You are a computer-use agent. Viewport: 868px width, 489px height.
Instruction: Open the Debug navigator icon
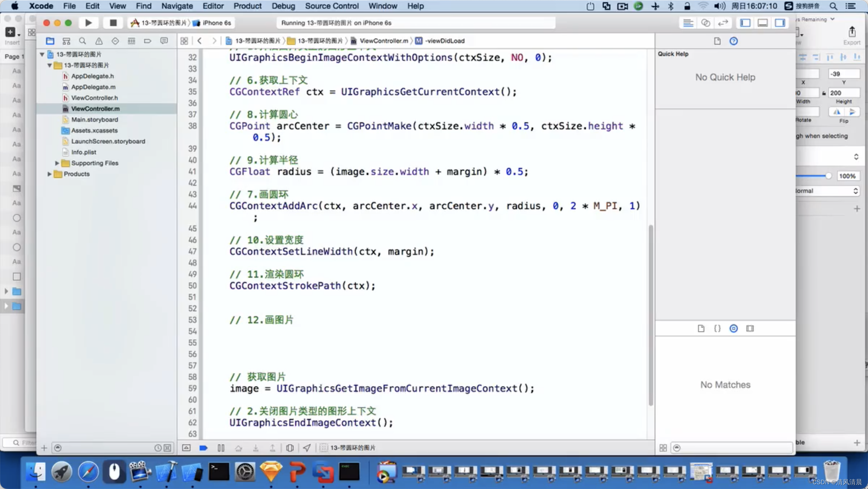click(x=131, y=41)
